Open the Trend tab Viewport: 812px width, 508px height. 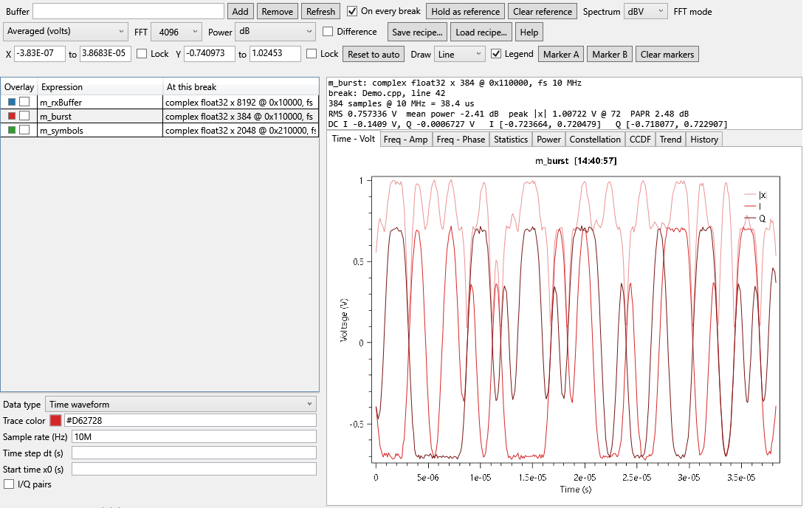670,140
